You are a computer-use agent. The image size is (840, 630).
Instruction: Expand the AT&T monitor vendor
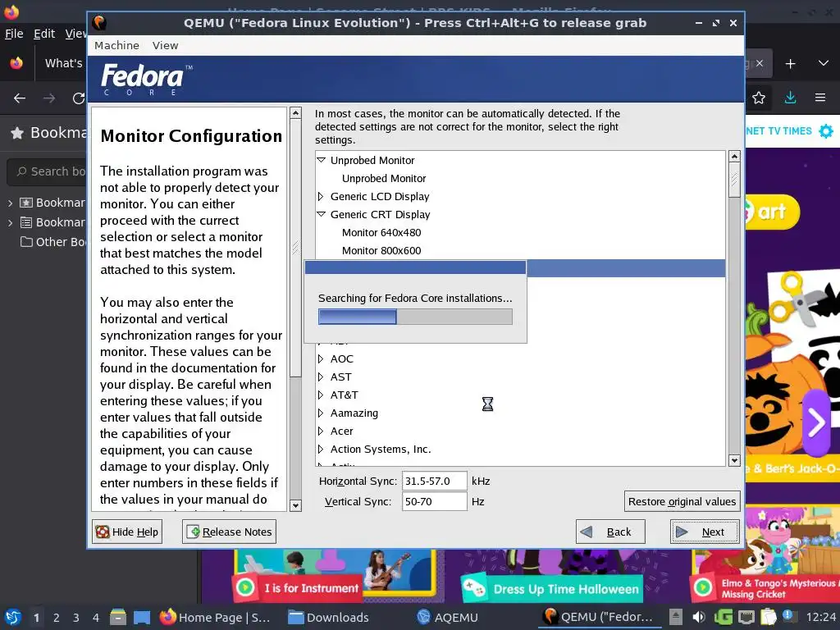point(321,395)
